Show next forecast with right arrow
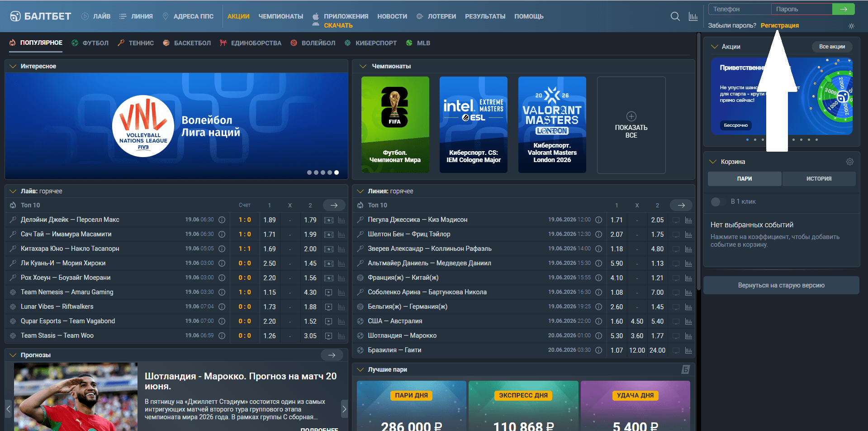The image size is (868, 431). pyautogui.click(x=344, y=409)
